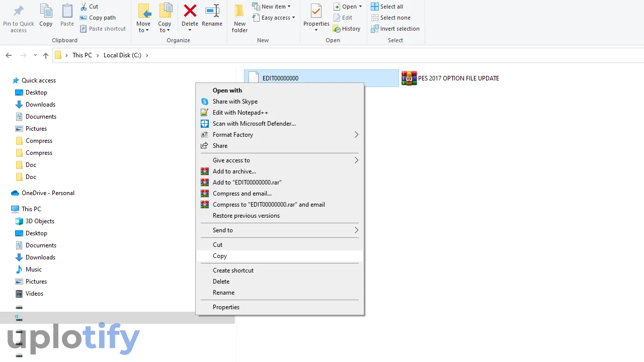The width and height of the screenshot is (644, 362).
Task: Click the Paste icon in ribbon
Action: 67,11
